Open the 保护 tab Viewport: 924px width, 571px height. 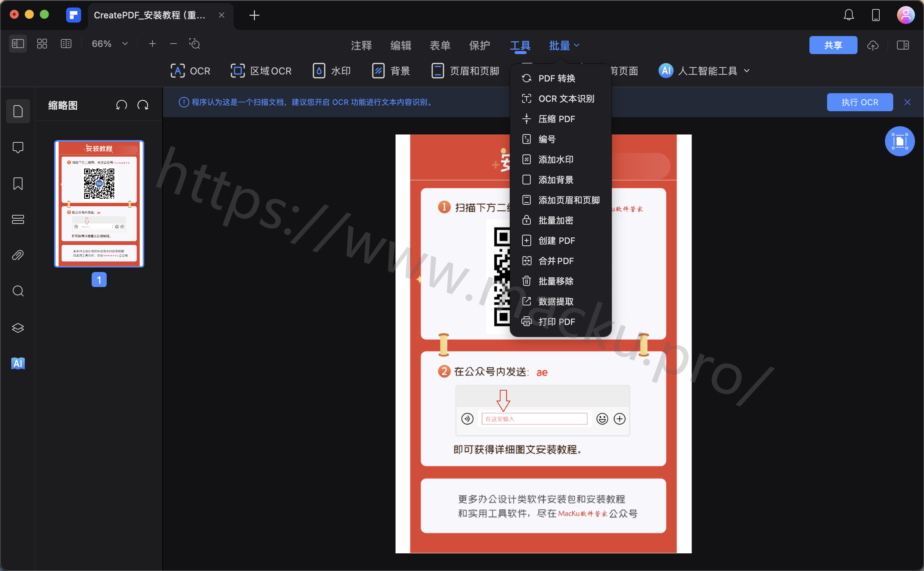pyautogui.click(x=479, y=45)
